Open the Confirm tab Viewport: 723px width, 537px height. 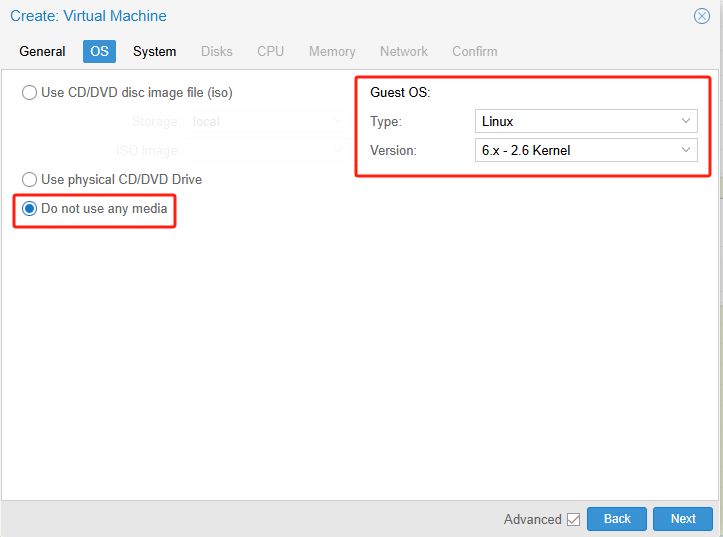click(474, 51)
